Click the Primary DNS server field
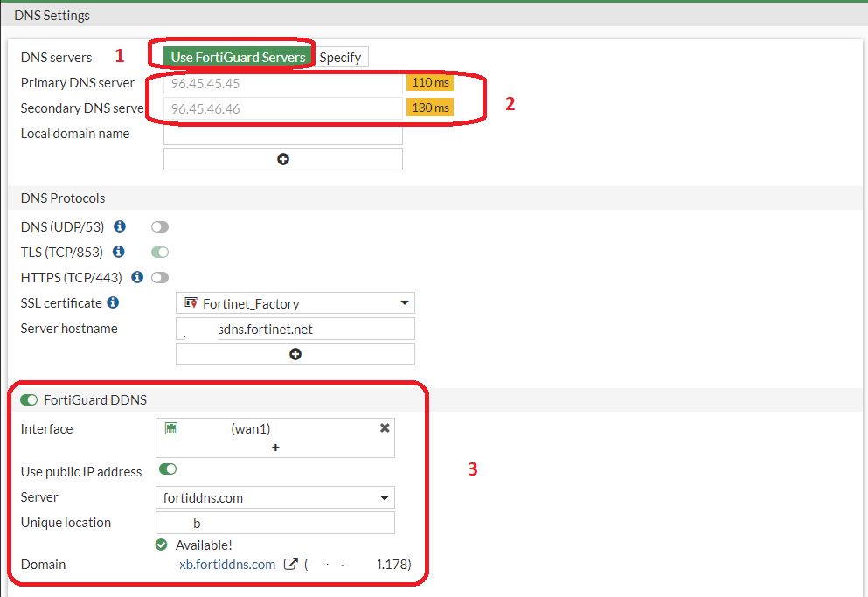Image resolution: width=868 pixels, height=597 pixels. click(x=283, y=83)
